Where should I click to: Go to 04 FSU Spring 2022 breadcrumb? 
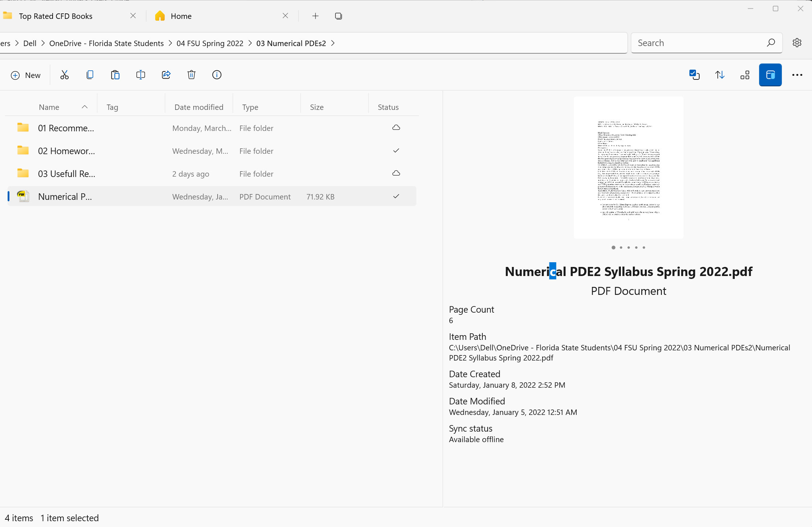click(x=210, y=43)
